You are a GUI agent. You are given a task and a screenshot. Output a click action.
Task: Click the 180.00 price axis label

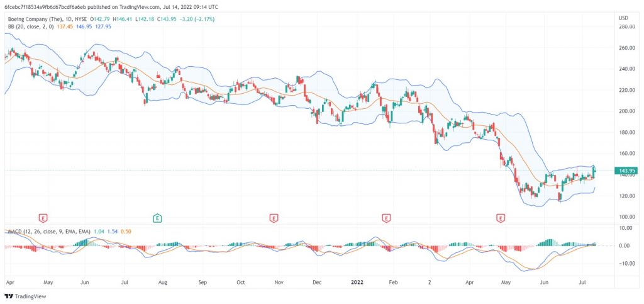[626, 133]
